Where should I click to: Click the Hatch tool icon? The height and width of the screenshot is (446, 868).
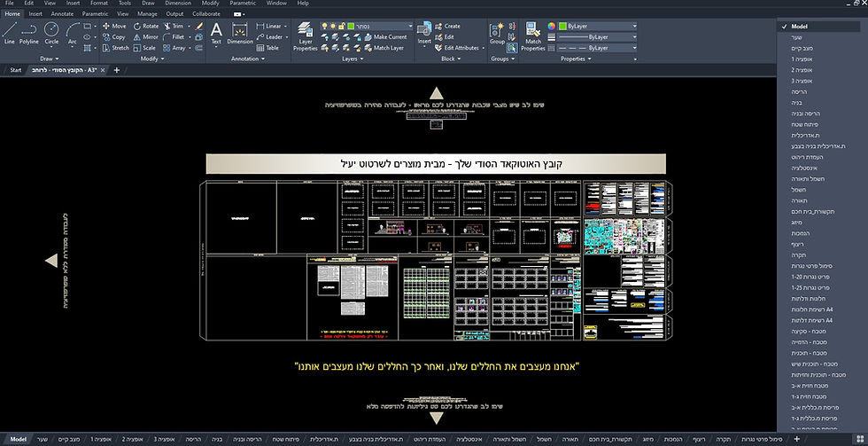tap(88, 48)
